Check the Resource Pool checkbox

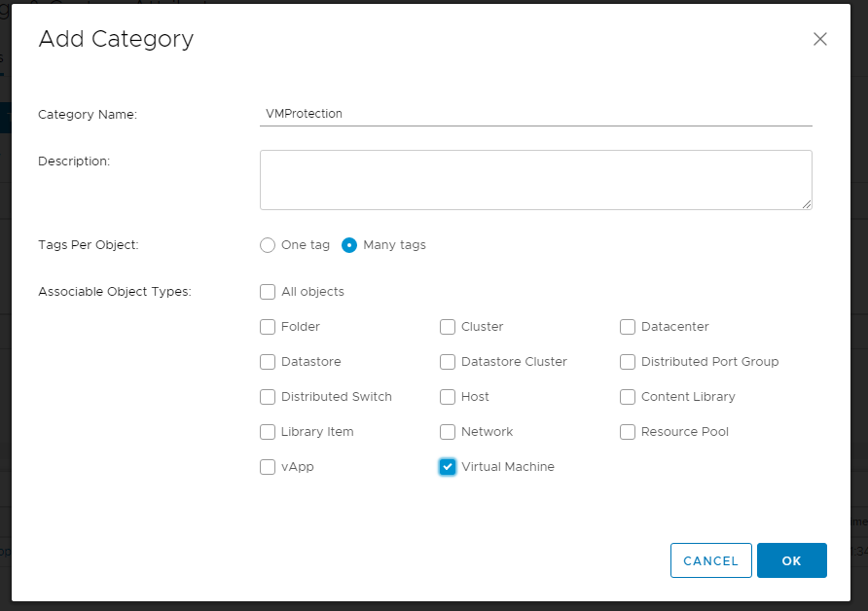628,432
